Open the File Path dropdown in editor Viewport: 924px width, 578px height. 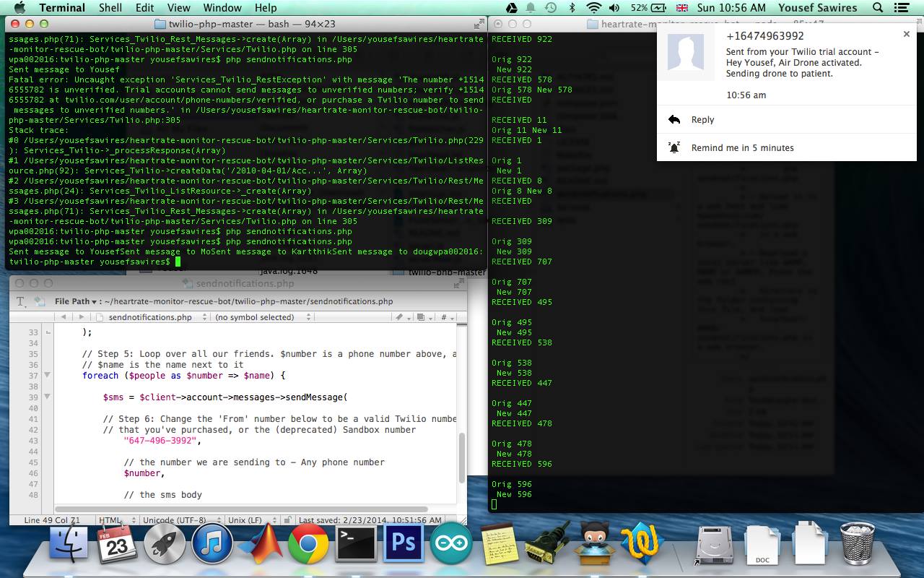point(76,301)
